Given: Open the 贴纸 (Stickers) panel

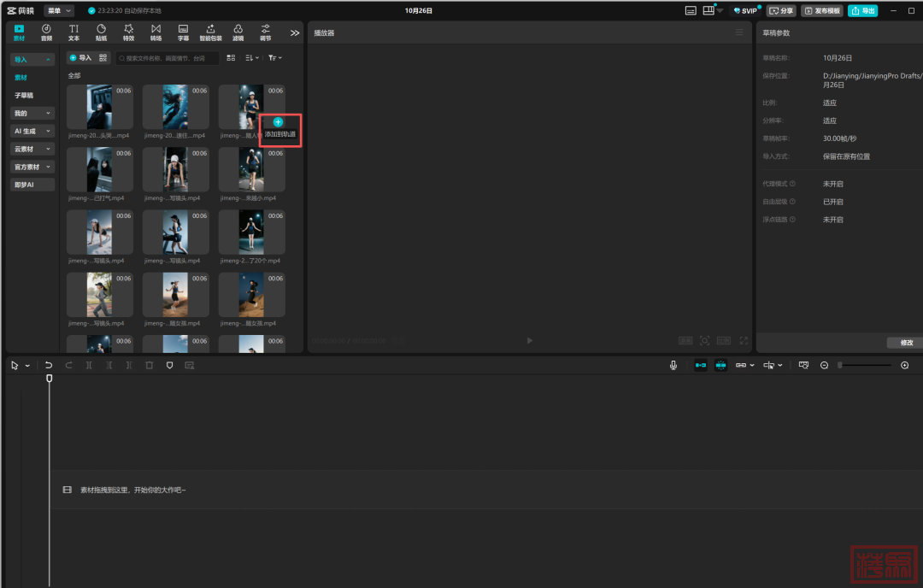Looking at the screenshot, I should pyautogui.click(x=101, y=32).
